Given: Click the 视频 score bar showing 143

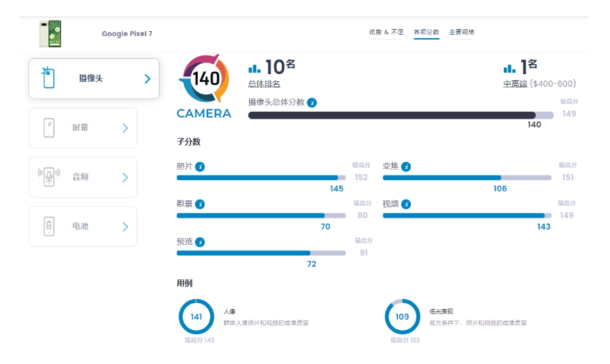Looking at the screenshot, I should pos(467,216).
